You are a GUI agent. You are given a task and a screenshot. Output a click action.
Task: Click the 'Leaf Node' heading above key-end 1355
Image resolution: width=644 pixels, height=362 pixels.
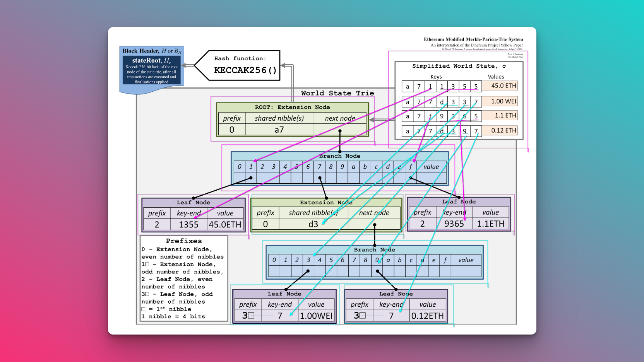coord(194,202)
